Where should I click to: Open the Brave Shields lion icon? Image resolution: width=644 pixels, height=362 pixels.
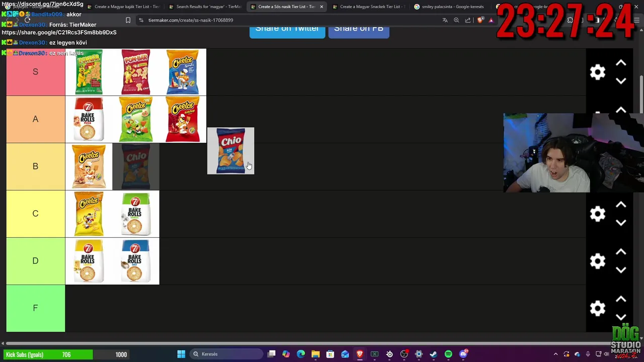point(480,20)
